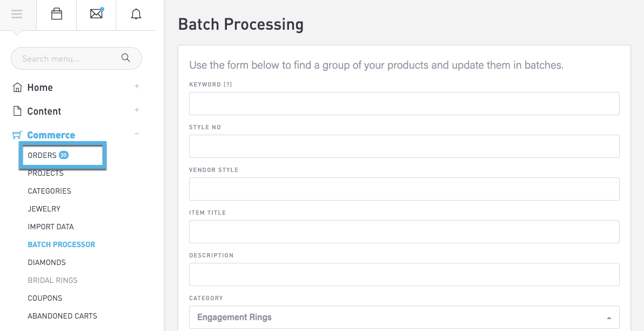Expand the Content menu section

tap(137, 110)
